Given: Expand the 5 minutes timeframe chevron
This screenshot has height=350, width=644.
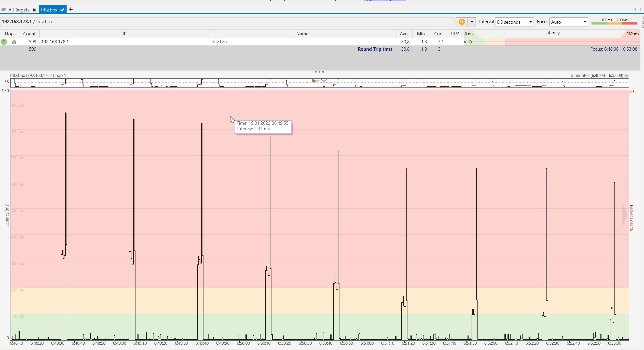Looking at the screenshot, I should [627, 76].
